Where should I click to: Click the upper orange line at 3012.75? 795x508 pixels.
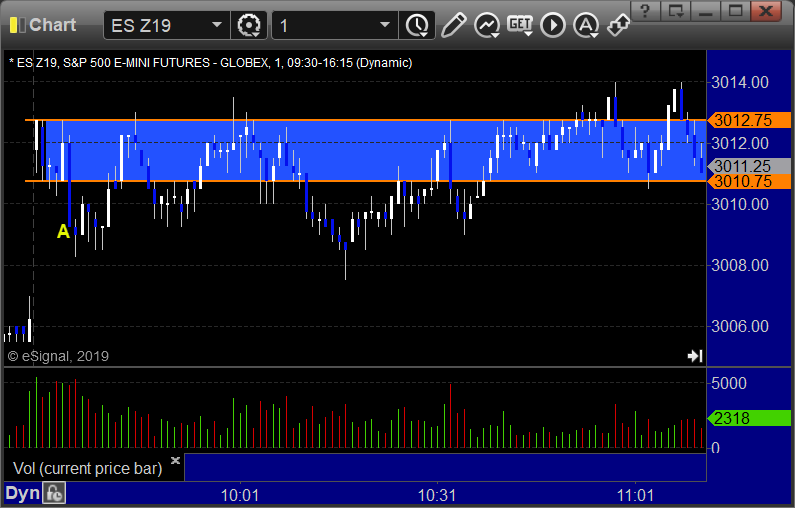[x=365, y=120]
